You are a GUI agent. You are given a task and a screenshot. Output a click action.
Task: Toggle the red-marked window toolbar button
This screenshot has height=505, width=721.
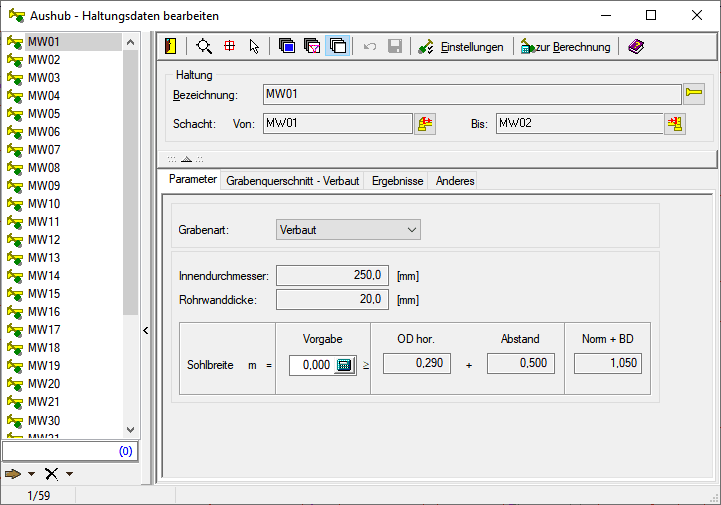312,46
